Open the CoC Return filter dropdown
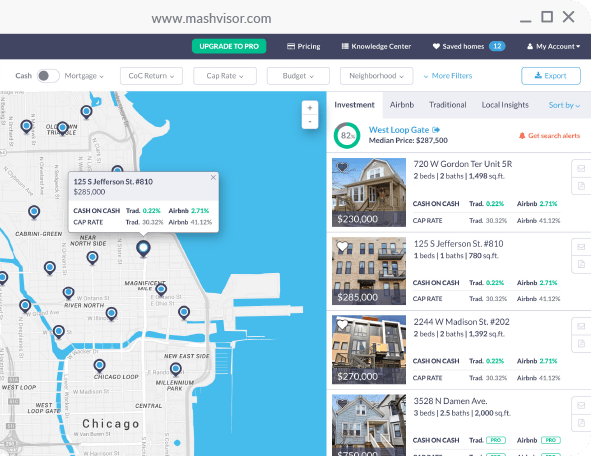Image resolution: width=591 pixels, height=456 pixels. coord(151,76)
